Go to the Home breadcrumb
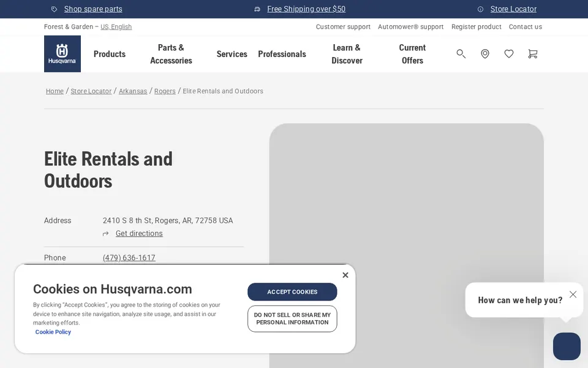Screen dimensions: 588x368 click(x=55, y=91)
